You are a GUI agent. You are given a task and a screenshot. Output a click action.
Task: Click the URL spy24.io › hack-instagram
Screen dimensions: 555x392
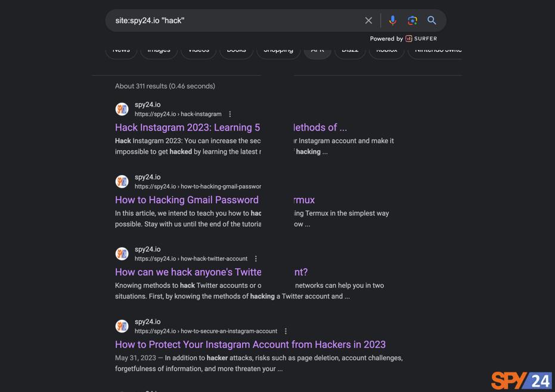(x=178, y=114)
